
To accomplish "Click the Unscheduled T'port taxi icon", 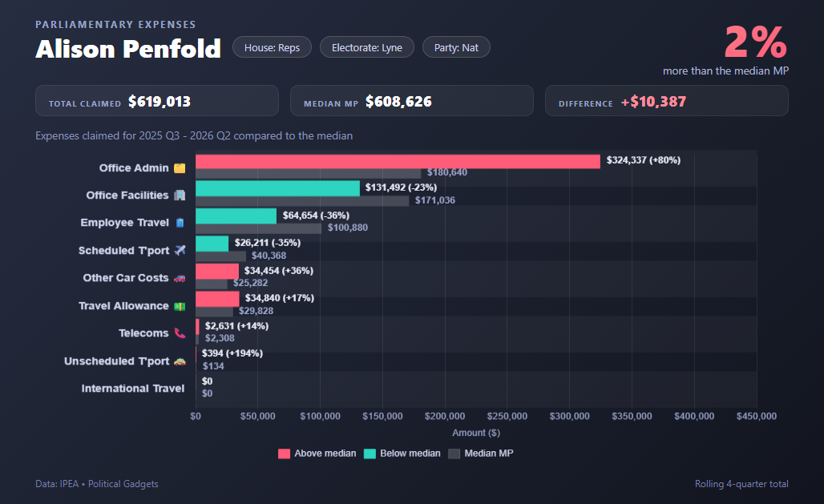I will click(x=180, y=361).
